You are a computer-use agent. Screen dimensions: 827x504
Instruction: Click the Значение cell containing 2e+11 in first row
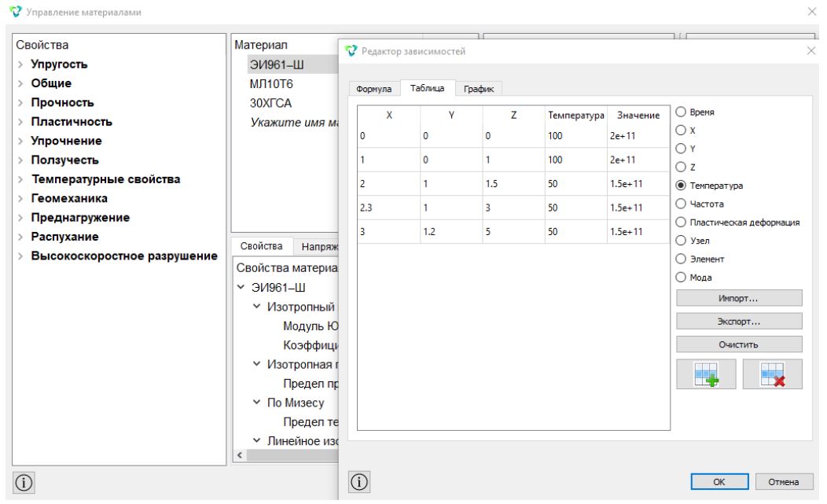coord(638,135)
